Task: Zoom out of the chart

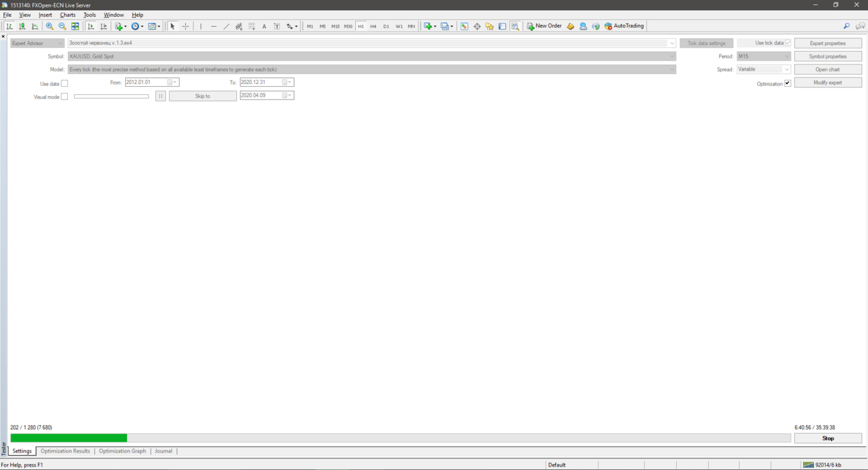Action: click(63, 26)
